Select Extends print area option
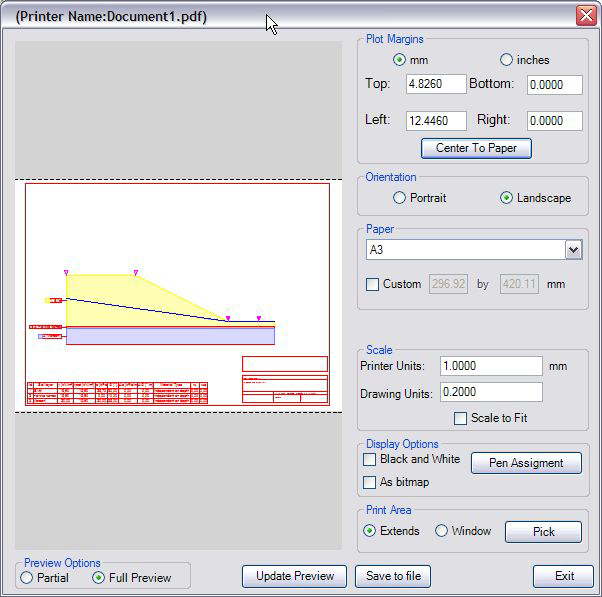Viewport: 602px width, 597px height. 369,531
